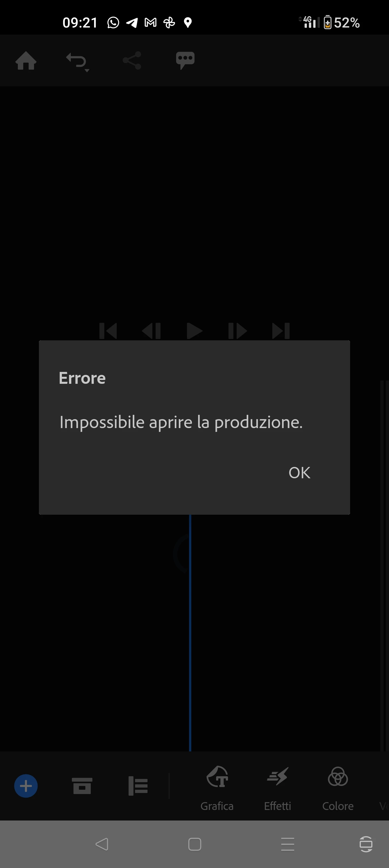Tap the Android home navigation button
The height and width of the screenshot is (868, 389).
[195, 844]
